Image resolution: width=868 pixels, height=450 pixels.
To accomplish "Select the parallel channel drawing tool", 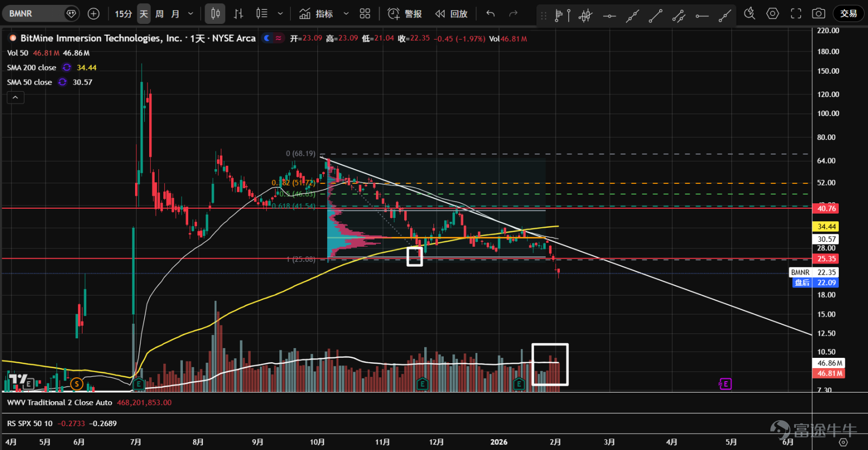I will click(x=679, y=15).
